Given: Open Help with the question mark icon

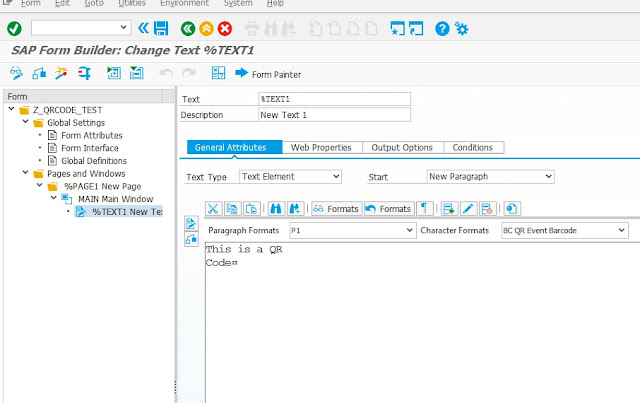Looking at the screenshot, I should (x=442, y=29).
